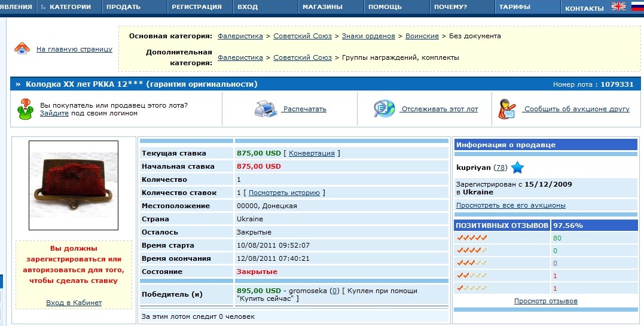Open the РЕГИСТРАЦИЯ menu item
Image resolution: width=644 pixels, height=326 pixels.
[196, 7]
